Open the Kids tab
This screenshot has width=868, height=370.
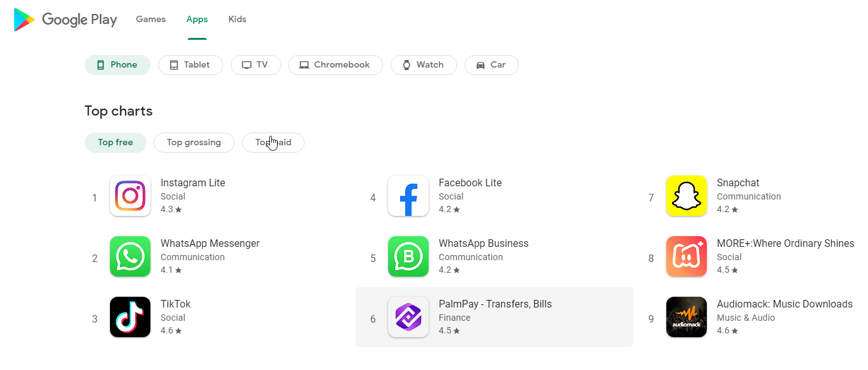(237, 20)
